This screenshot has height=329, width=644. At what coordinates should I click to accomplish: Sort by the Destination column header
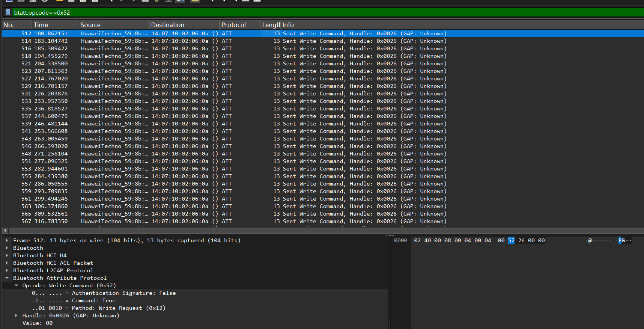tap(167, 25)
